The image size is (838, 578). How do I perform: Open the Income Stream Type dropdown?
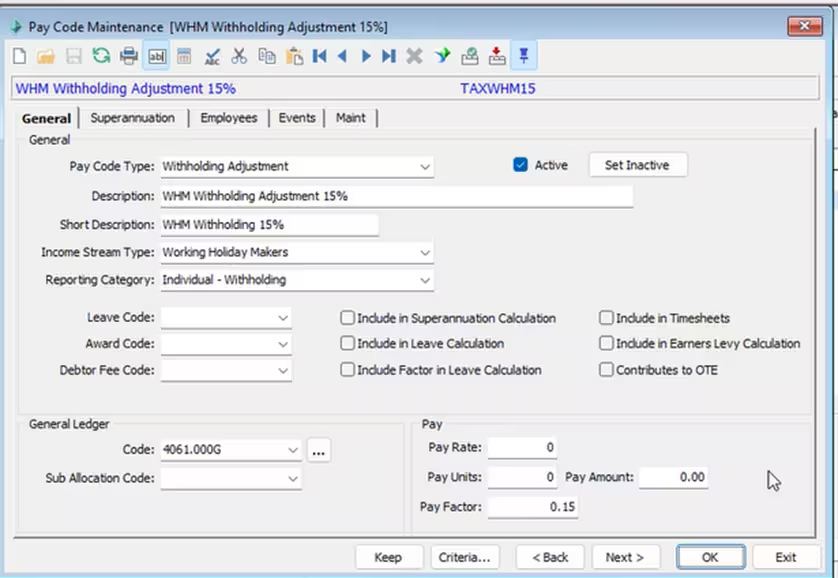425,253
